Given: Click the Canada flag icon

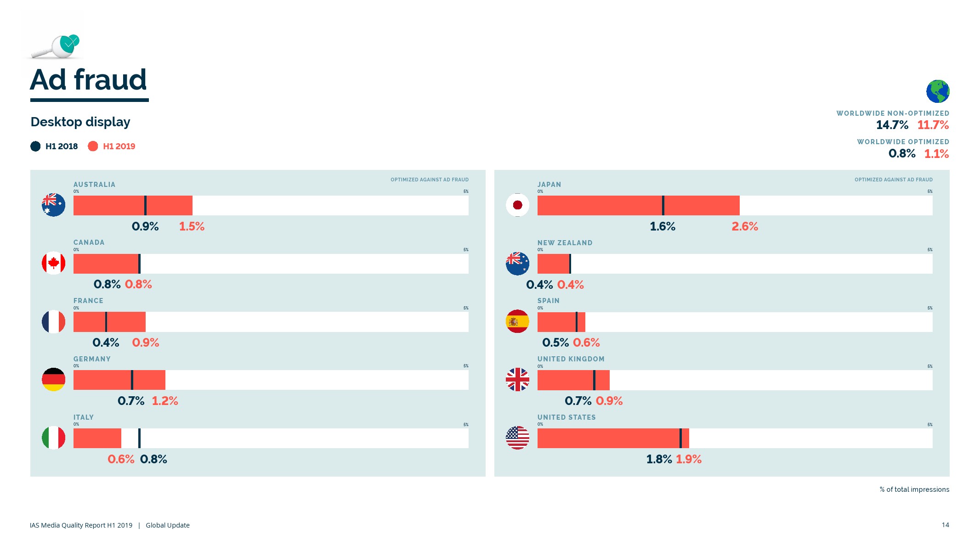Looking at the screenshot, I should [53, 263].
